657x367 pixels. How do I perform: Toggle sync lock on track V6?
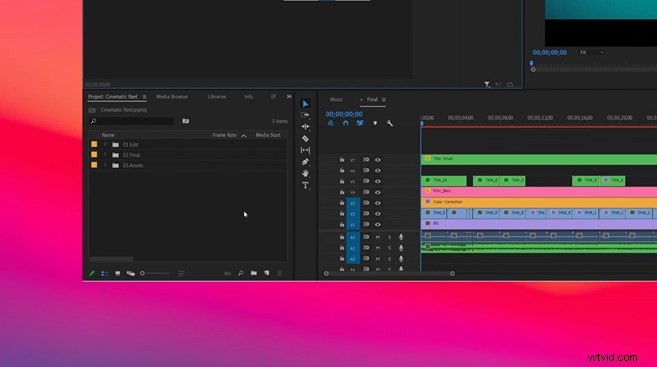[366, 171]
